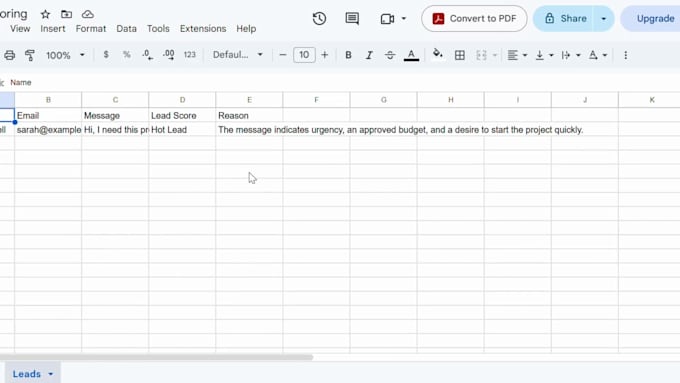Open the Format menu
The height and width of the screenshot is (383, 680).
91,29
